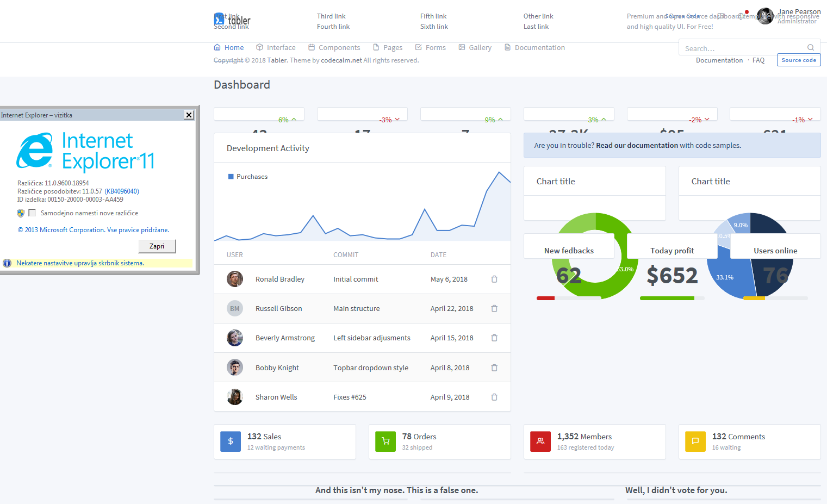Click the -2% down chevron
The height and width of the screenshot is (504, 827).
point(707,119)
